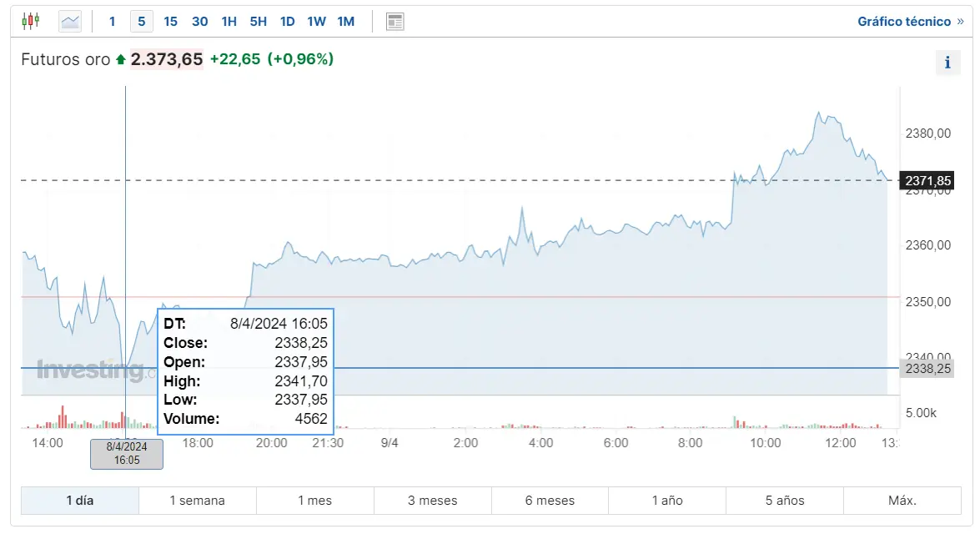Change interval to 1W
Image resolution: width=980 pixels, height=534 pixels.
[x=316, y=22]
